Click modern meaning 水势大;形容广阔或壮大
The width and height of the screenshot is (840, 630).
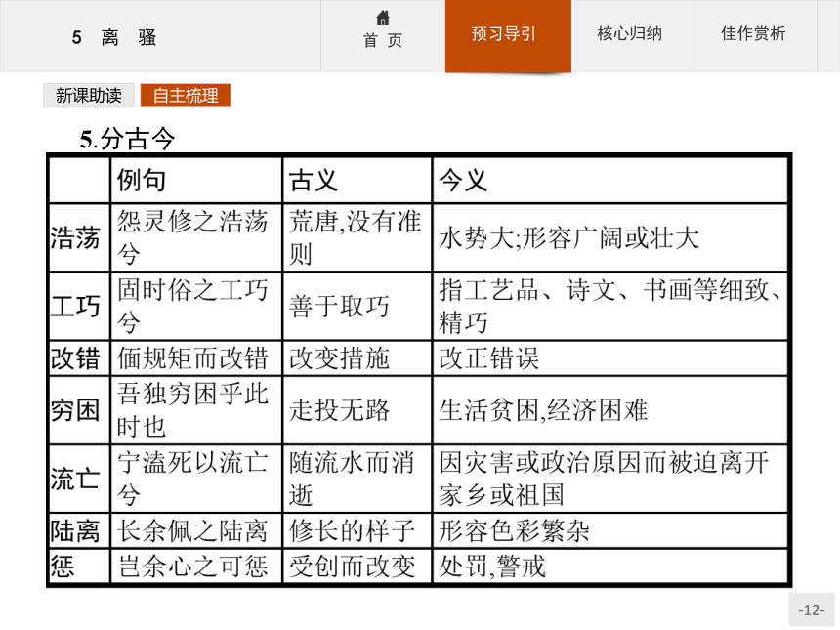coord(568,237)
